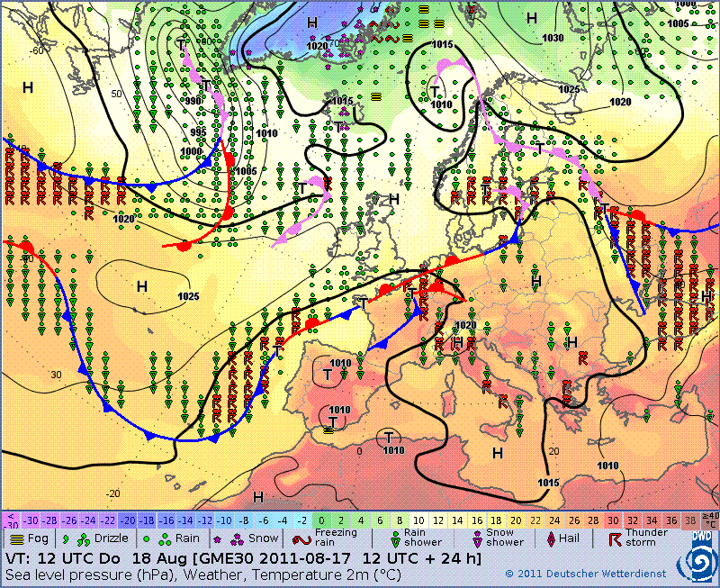Pick the 10 °C scale swatch
Image resolution: width=720 pixels, height=588 pixels.
[418, 521]
